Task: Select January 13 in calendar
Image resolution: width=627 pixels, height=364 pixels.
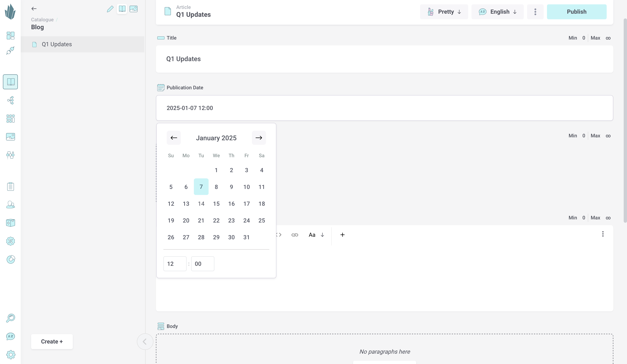Action: point(186,204)
